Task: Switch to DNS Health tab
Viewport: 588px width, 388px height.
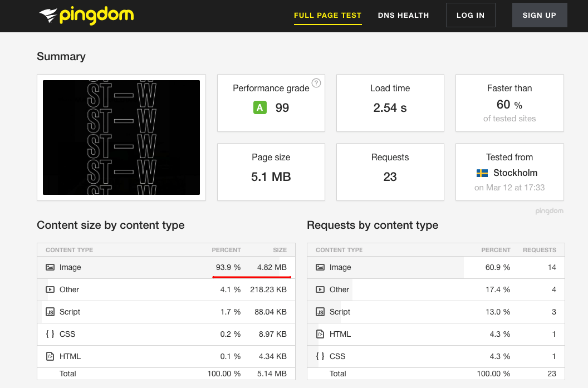Action: pyautogui.click(x=403, y=16)
